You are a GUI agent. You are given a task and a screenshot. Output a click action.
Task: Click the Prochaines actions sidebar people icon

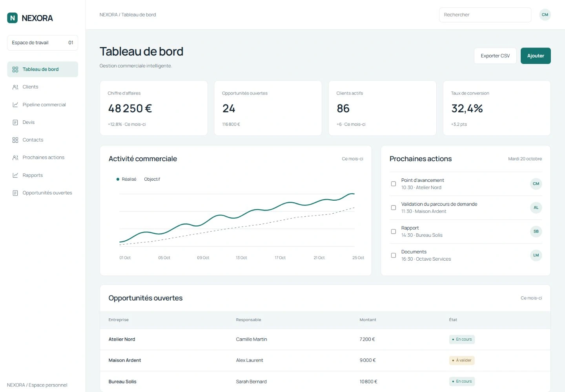coord(15,158)
